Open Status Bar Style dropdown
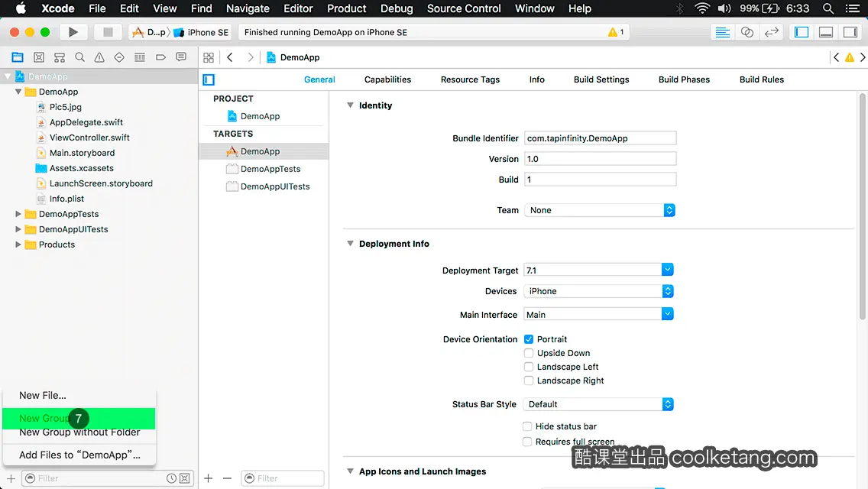Viewport: 868px width, 489px height. (598, 404)
